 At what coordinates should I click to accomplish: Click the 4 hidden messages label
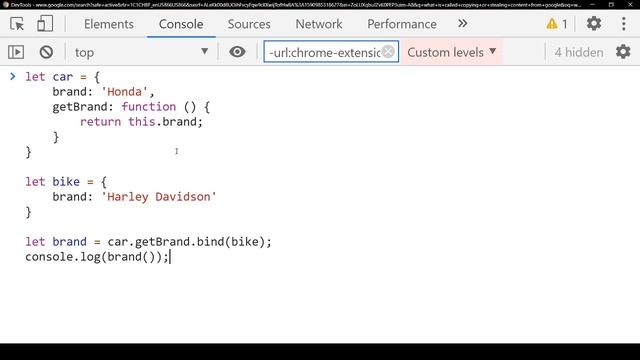pos(579,52)
